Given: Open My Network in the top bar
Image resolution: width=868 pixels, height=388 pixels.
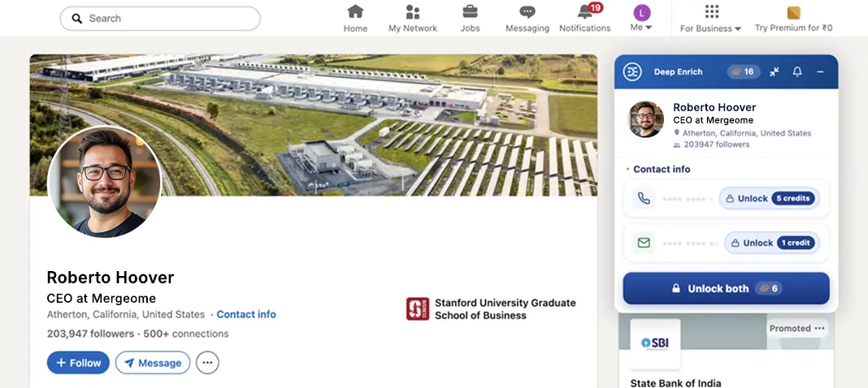Looking at the screenshot, I should pyautogui.click(x=412, y=18).
